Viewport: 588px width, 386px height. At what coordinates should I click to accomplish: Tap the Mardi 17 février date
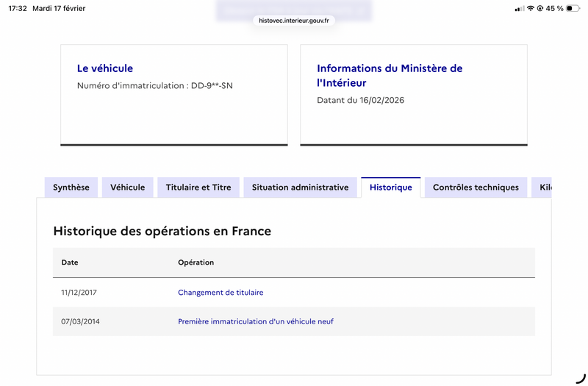(59, 8)
